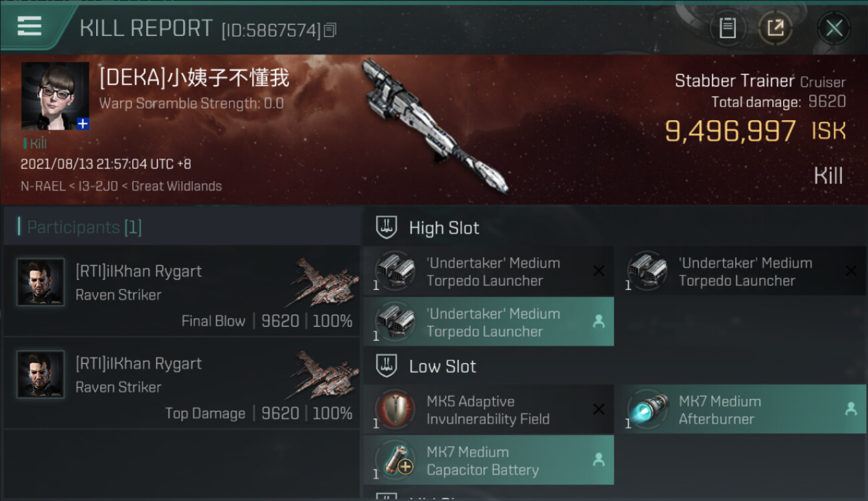
Task: Click the MK5 Adaptive Invulnerability Field item
Action: (x=488, y=409)
